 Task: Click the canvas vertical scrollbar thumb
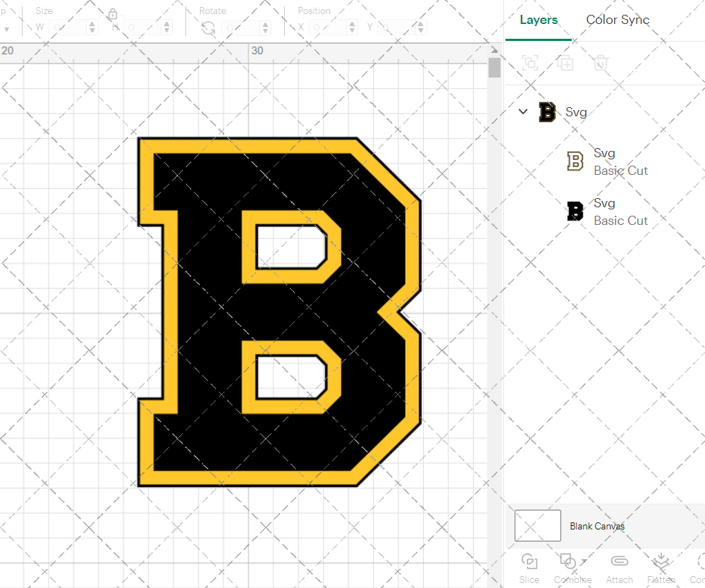[x=495, y=68]
